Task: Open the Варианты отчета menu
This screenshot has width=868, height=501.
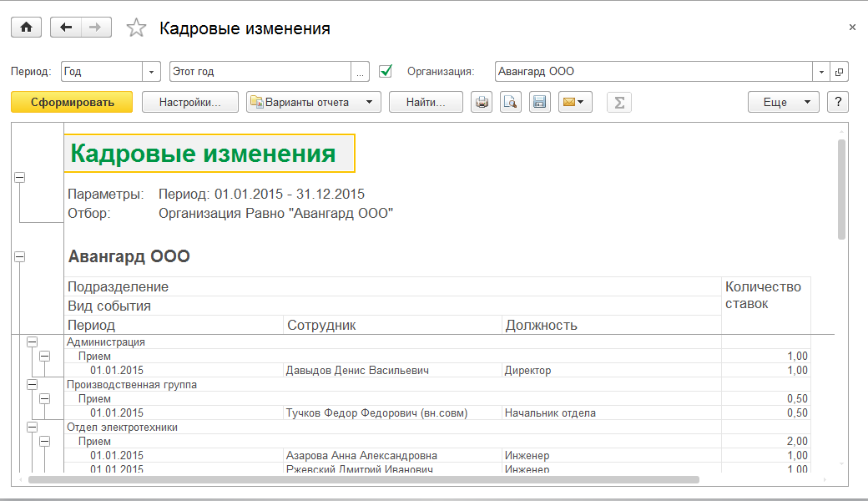Action: 313,102
